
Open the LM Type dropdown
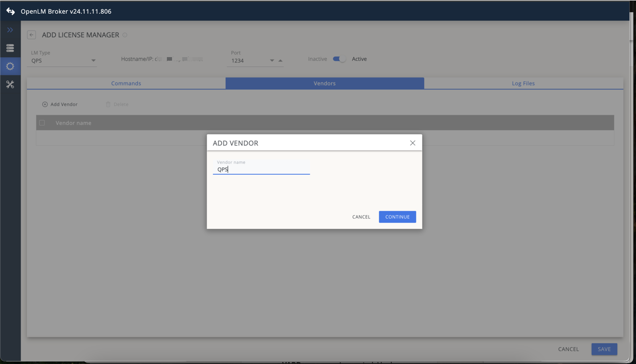click(x=93, y=60)
